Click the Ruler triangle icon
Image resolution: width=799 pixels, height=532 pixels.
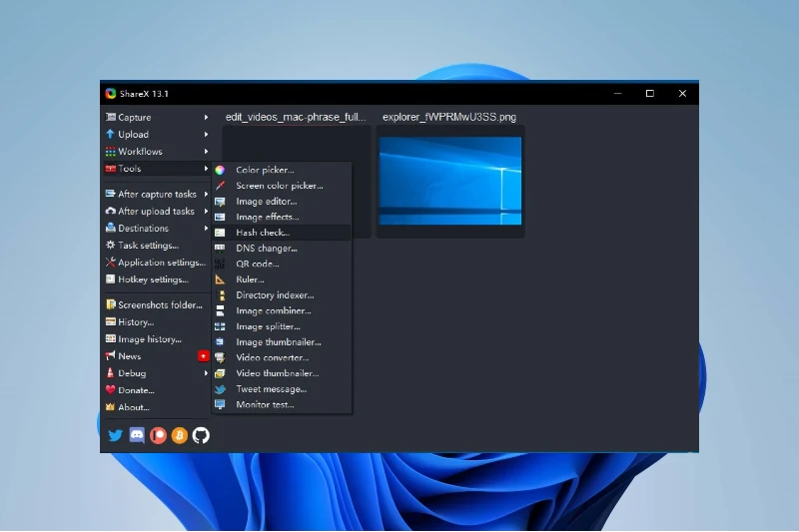tap(220, 279)
